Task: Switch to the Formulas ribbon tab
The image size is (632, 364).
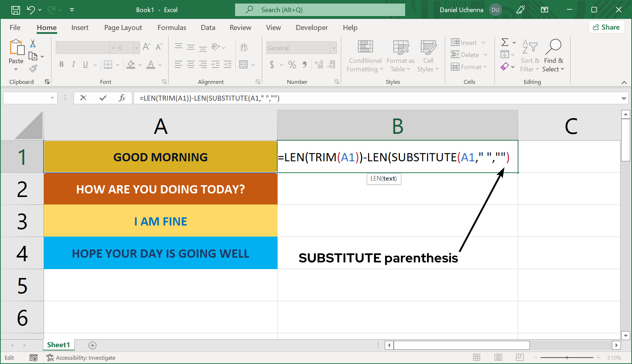Action: 172,27
